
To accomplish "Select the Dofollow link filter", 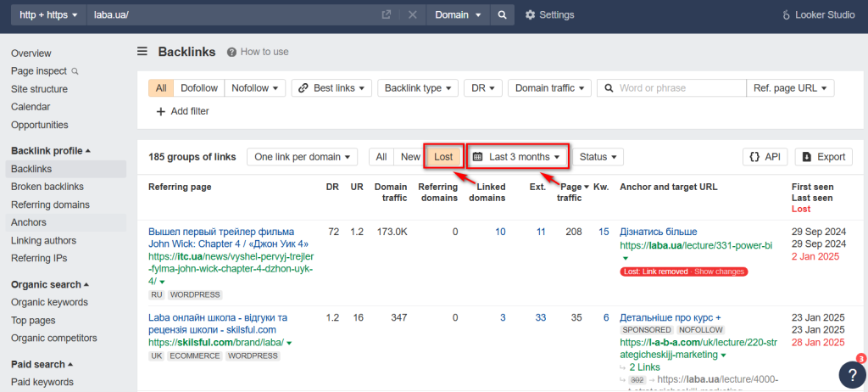I will pos(198,87).
